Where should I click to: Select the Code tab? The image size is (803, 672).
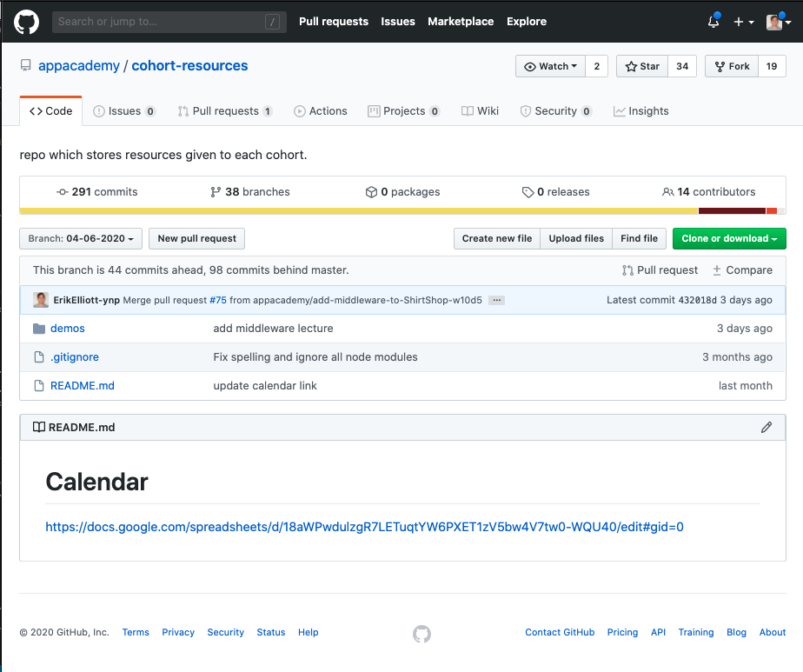pos(50,111)
